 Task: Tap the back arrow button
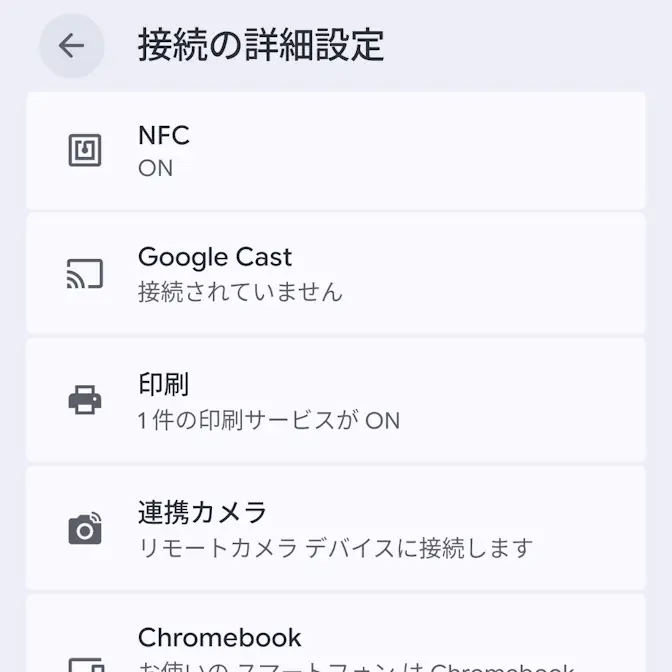tap(71, 46)
